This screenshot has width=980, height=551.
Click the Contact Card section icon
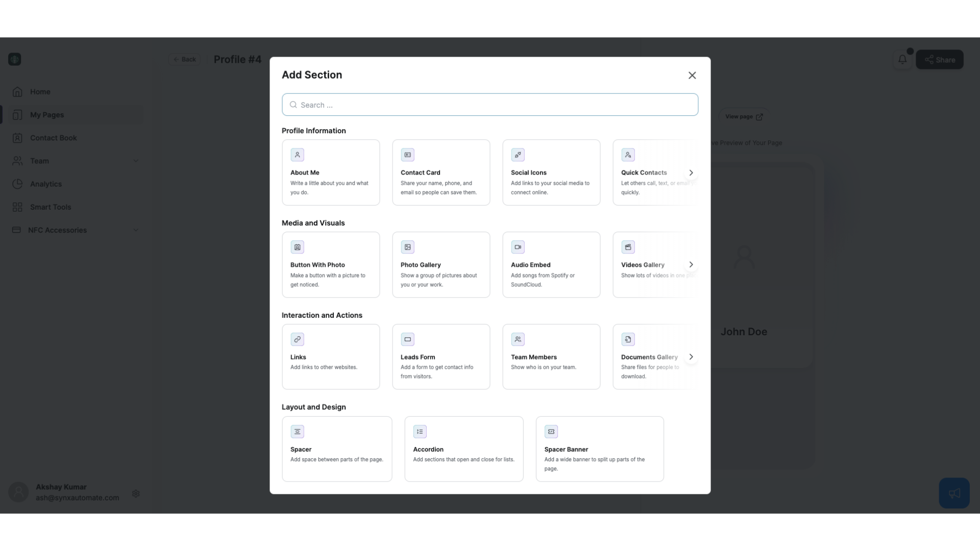(407, 155)
